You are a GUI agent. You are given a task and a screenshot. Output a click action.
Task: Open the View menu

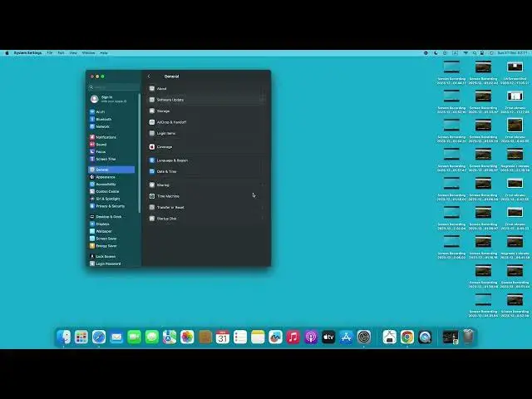pos(73,53)
